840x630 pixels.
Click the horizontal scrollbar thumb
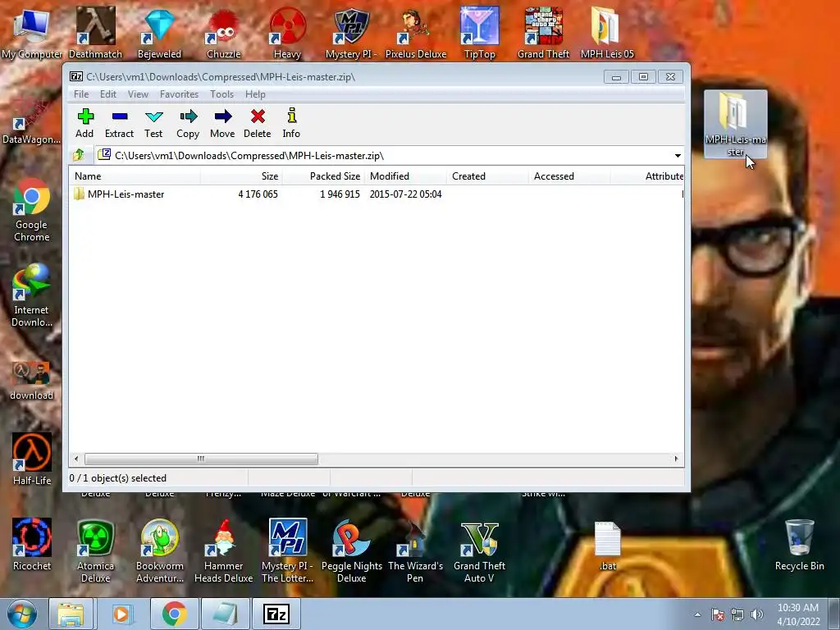(201, 459)
